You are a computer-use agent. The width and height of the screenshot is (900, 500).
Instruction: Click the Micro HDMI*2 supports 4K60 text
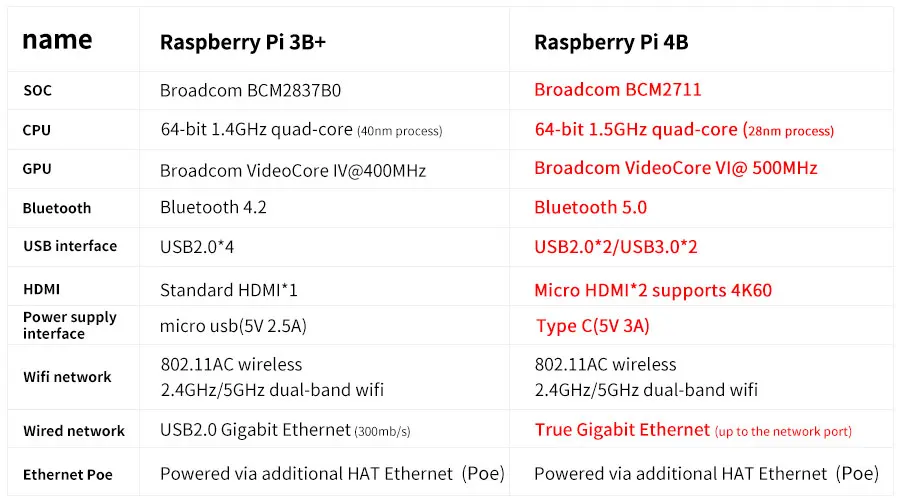[653, 291]
